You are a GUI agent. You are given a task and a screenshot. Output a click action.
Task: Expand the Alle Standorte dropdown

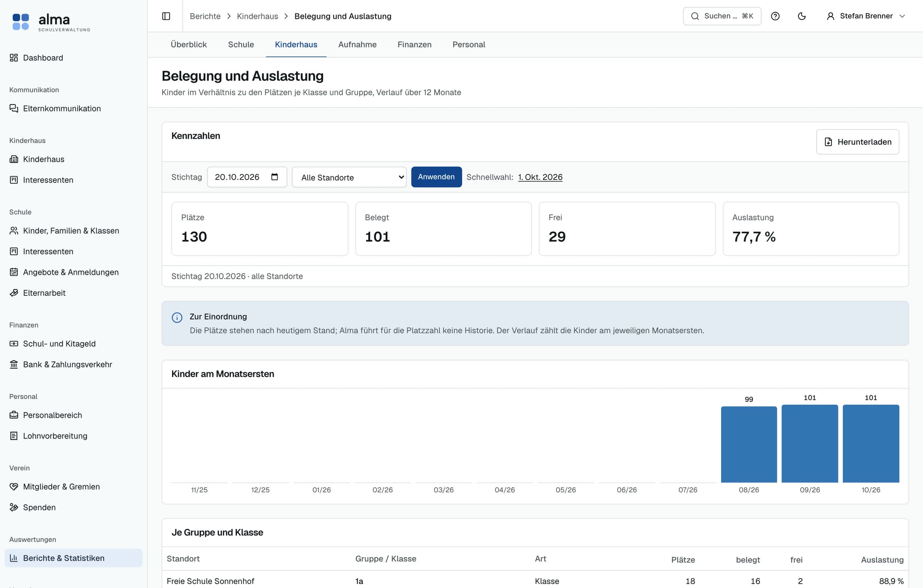coord(349,177)
